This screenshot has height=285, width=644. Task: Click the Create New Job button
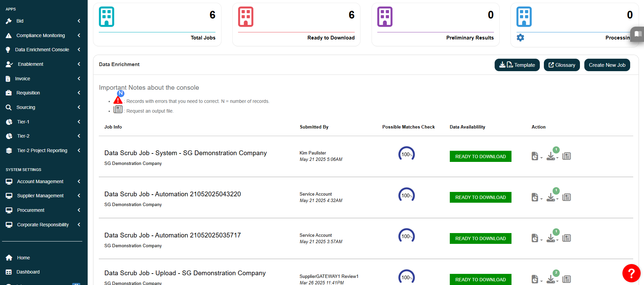pos(607,65)
